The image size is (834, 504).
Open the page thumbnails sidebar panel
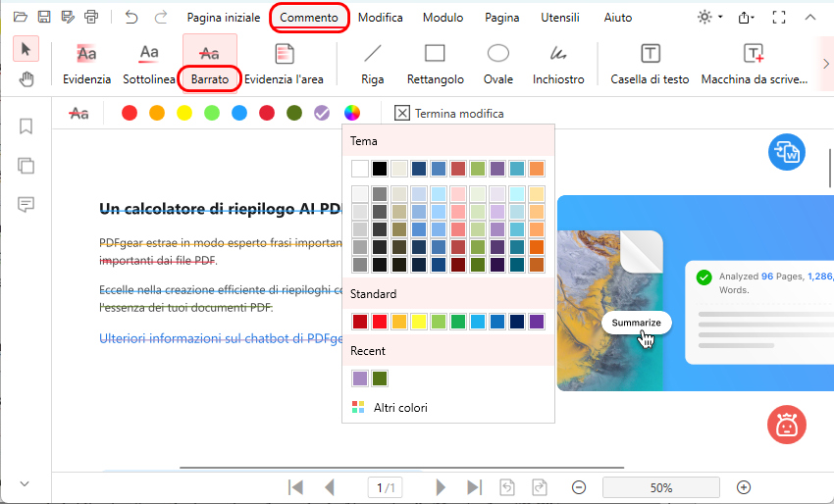(x=26, y=166)
